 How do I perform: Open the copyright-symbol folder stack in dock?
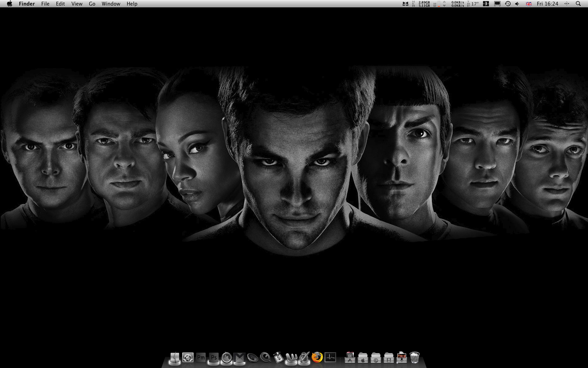click(x=376, y=357)
